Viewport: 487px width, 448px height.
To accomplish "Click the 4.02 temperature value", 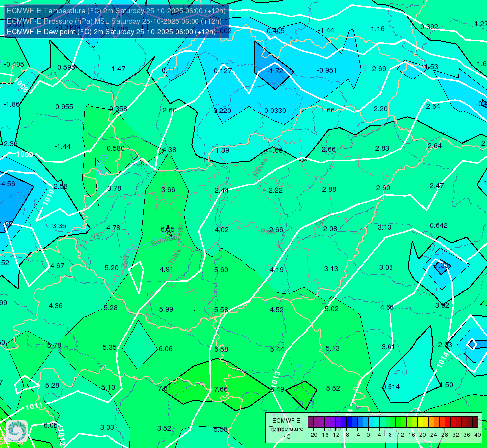I will 222,230.
